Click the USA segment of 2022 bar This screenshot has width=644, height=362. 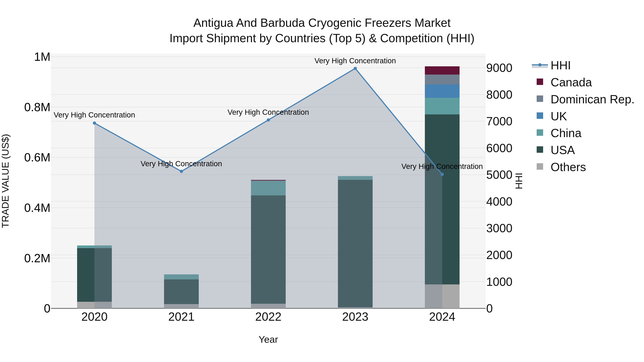click(x=268, y=250)
